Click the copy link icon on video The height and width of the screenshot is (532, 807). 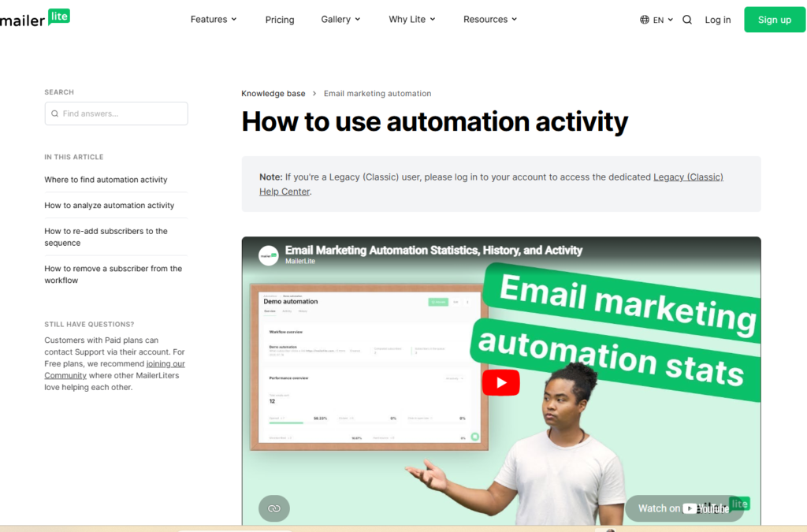pyautogui.click(x=273, y=508)
